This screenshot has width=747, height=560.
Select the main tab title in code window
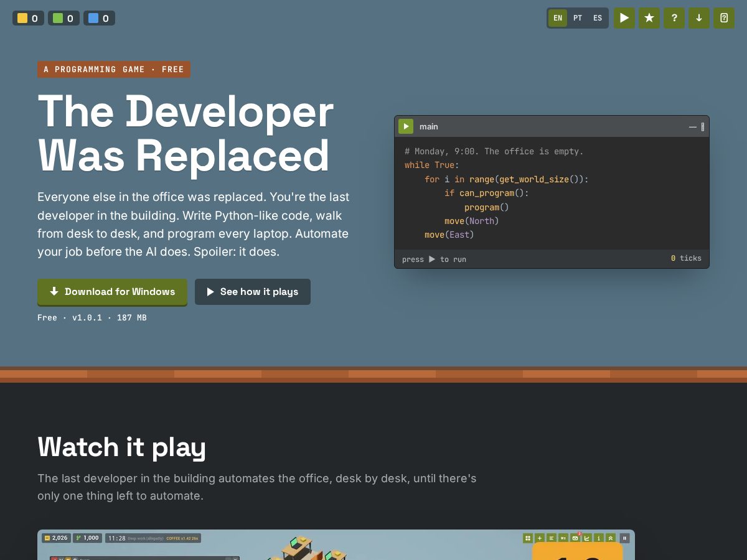point(429,126)
